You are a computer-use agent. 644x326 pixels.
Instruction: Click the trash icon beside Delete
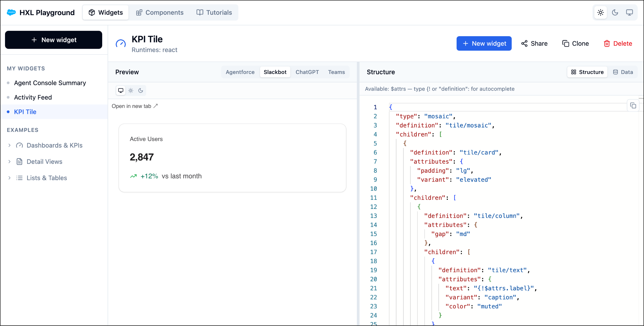click(607, 43)
